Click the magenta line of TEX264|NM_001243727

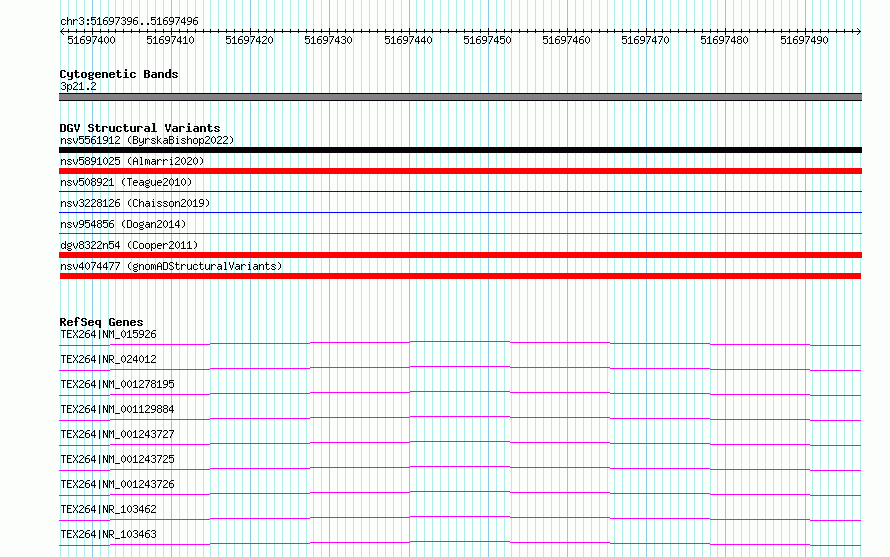tap(460, 443)
